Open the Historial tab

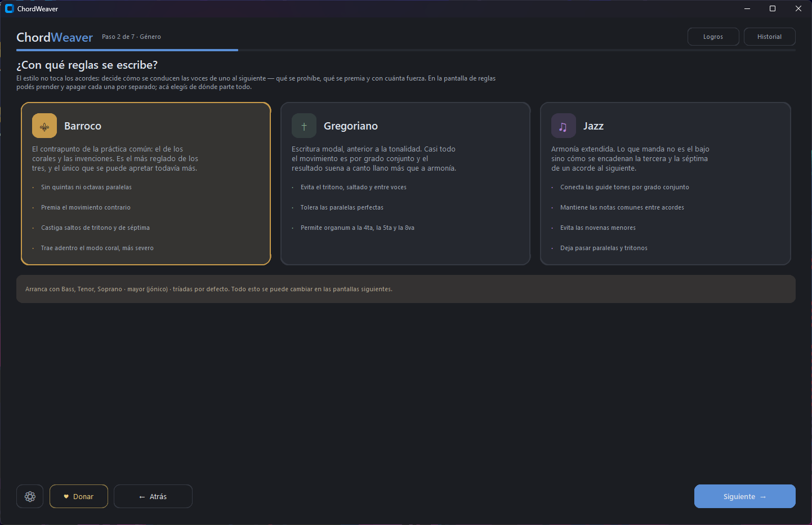click(x=769, y=37)
